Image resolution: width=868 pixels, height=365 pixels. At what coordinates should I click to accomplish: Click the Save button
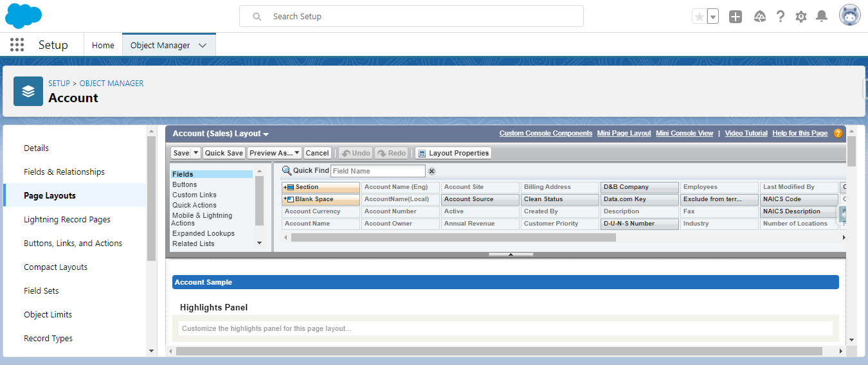tap(181, 153)
